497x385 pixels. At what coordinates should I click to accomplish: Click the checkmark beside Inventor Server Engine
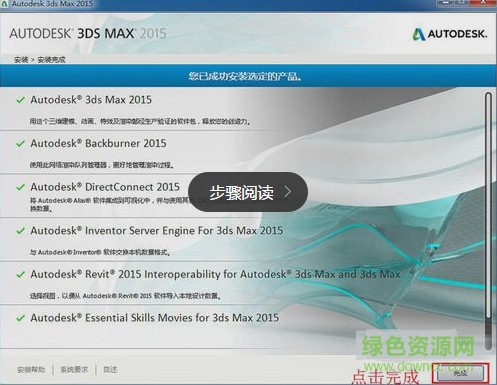[21, 231]
